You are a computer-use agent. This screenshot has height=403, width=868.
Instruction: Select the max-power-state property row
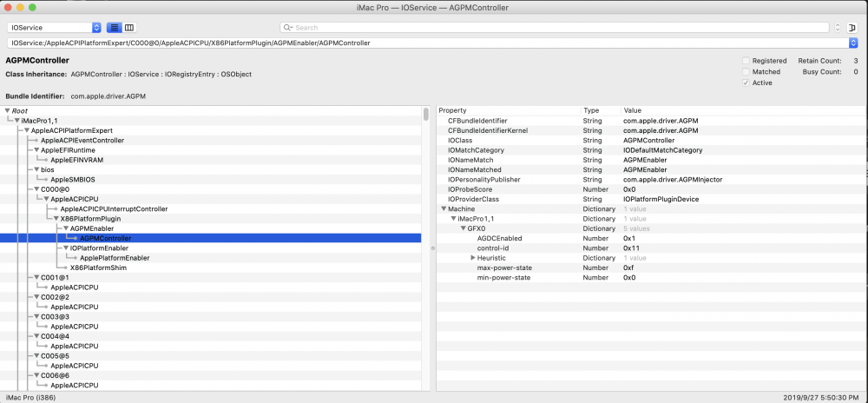651,268
